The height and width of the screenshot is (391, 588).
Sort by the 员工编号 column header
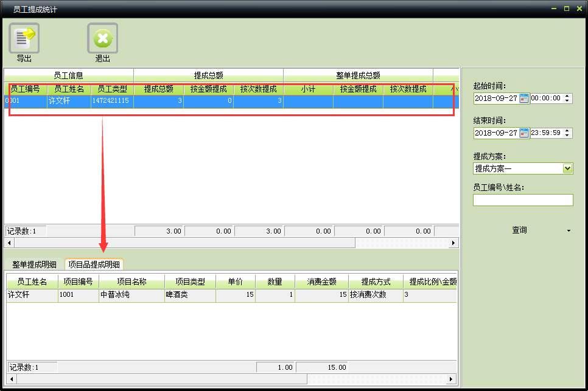pos(26,89)
